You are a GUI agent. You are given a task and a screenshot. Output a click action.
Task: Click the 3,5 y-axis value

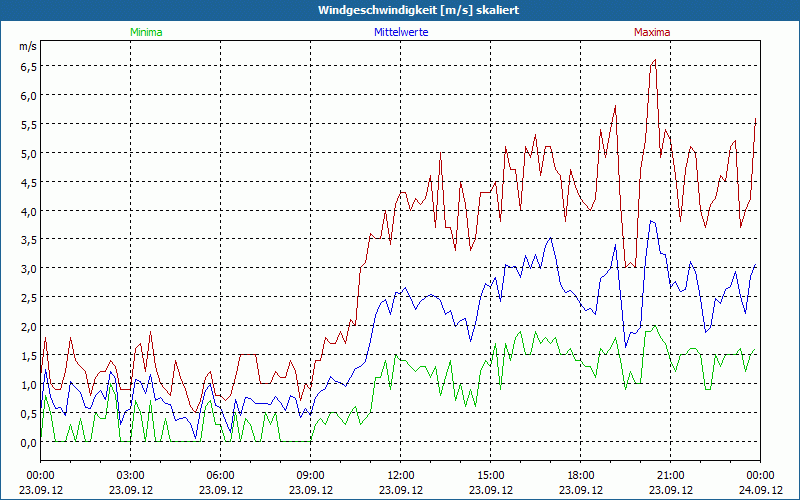(29, 240)
